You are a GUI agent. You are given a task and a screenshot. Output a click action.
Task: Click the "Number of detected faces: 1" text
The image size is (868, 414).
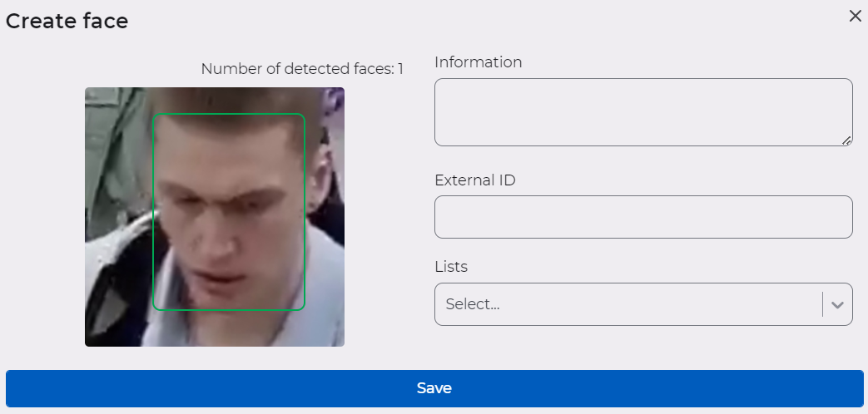click(302, 69)
